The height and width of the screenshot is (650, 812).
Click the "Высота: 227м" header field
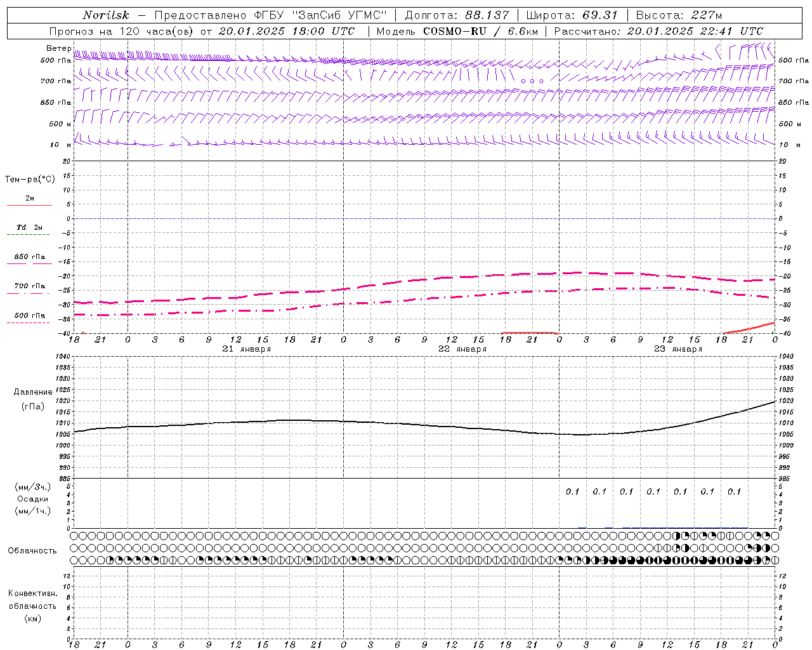[679, 15]
